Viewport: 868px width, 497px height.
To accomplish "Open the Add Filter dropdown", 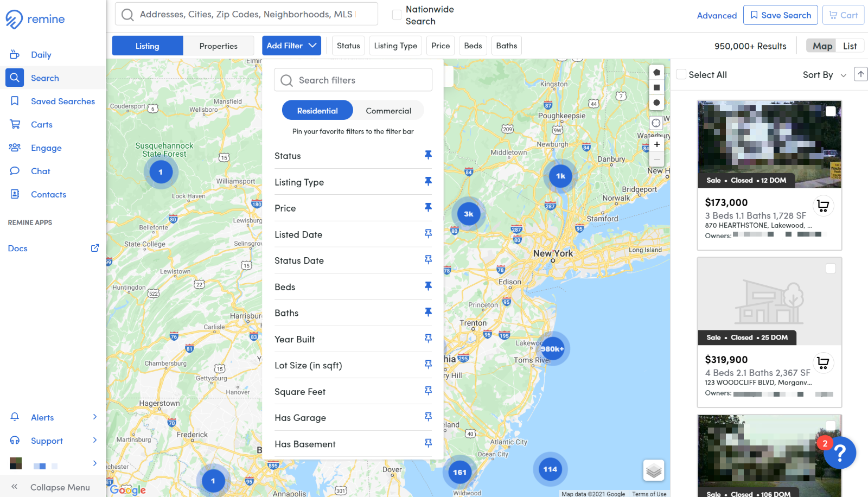I will [x=291, y=46].
